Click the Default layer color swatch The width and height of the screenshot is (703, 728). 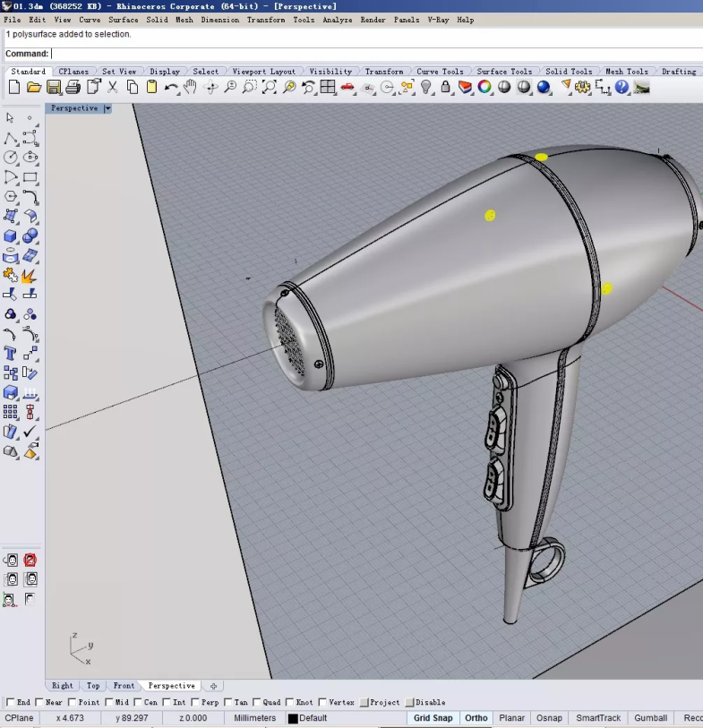click(293, 718)
